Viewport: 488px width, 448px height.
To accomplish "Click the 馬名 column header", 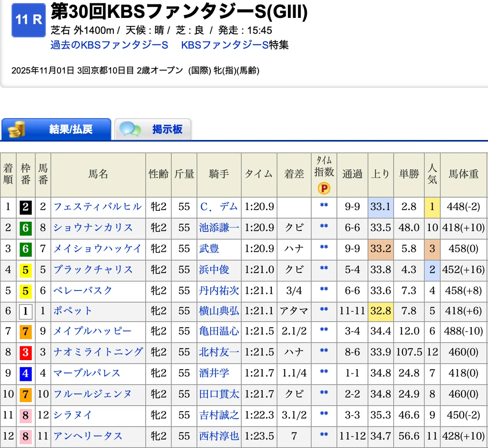I will (x=98, y=175).
